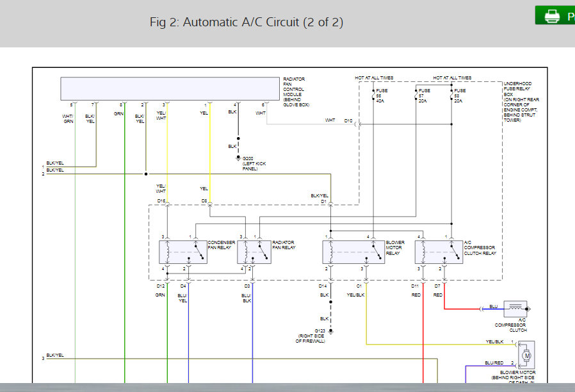Select the Fuse 57 20A symbol
This screenshot has height=392, width=575.
coord(416,95)
